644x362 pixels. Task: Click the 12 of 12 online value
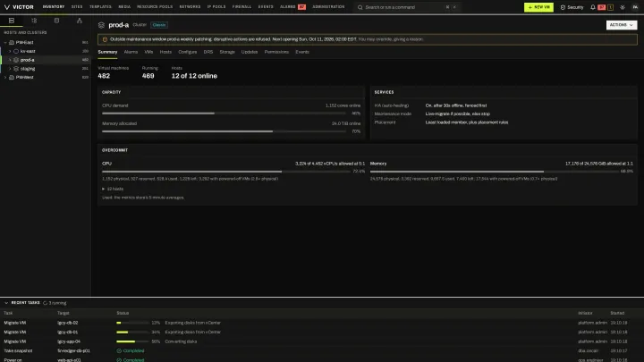pos(194,76)
